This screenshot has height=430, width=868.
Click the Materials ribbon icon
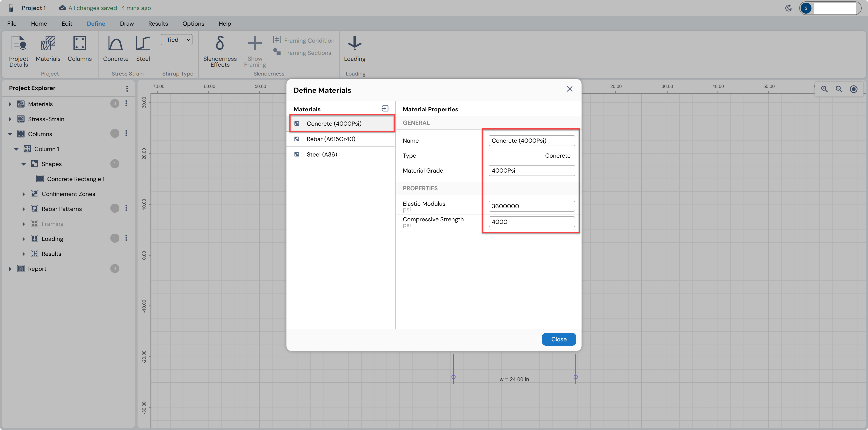(48, 49)
